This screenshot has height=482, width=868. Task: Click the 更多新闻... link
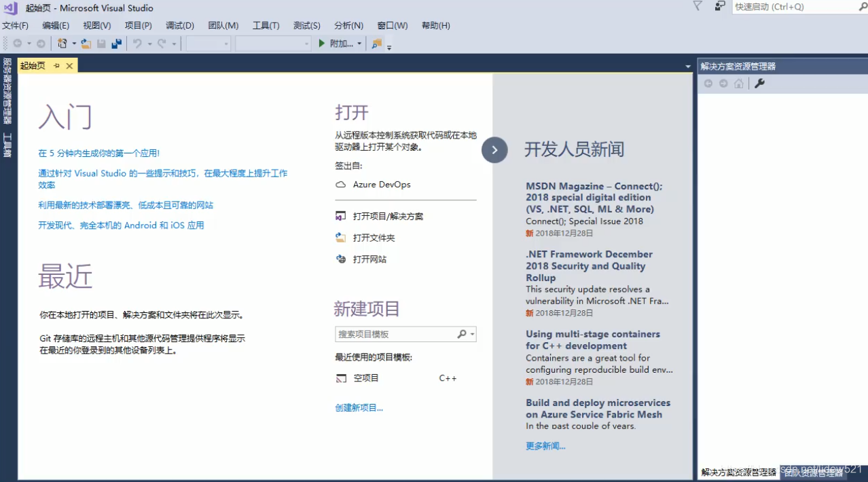[545, 446]
